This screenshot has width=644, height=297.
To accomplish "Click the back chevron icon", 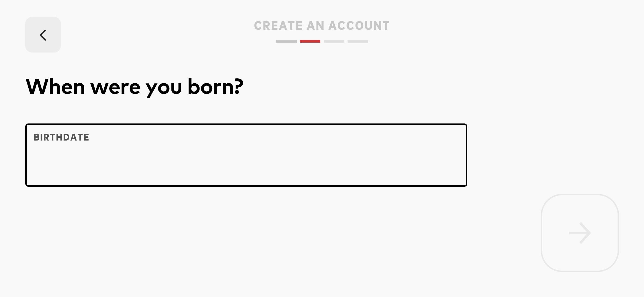I will (43, 35).
